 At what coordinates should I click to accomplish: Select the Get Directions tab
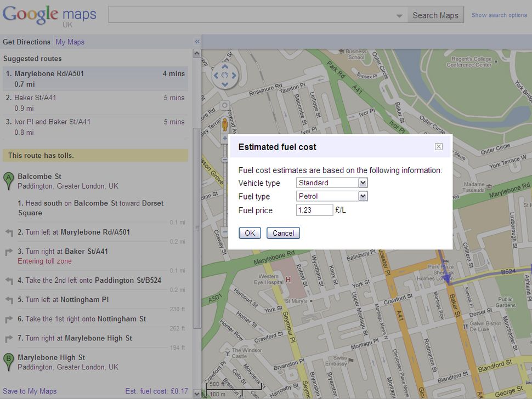point(27,42)
